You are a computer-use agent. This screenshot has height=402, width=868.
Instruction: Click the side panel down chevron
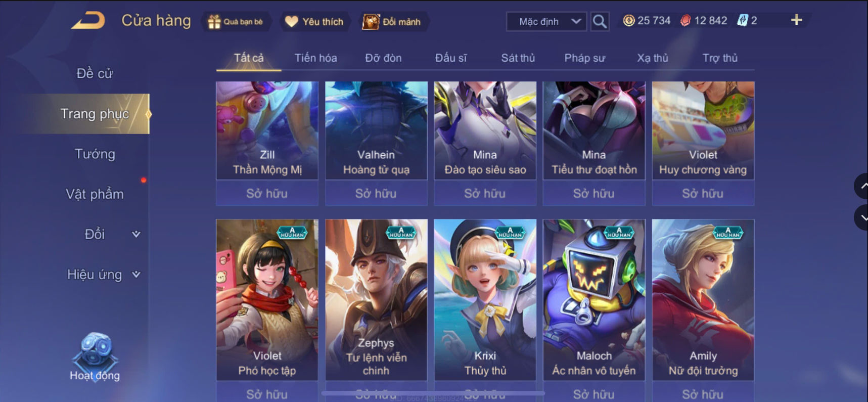coord(862,218)
